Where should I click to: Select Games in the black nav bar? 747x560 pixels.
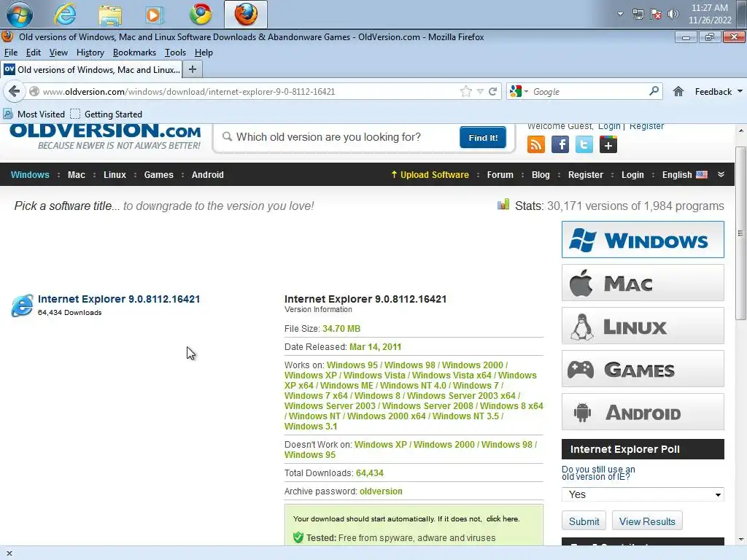[x=158, y=175]
